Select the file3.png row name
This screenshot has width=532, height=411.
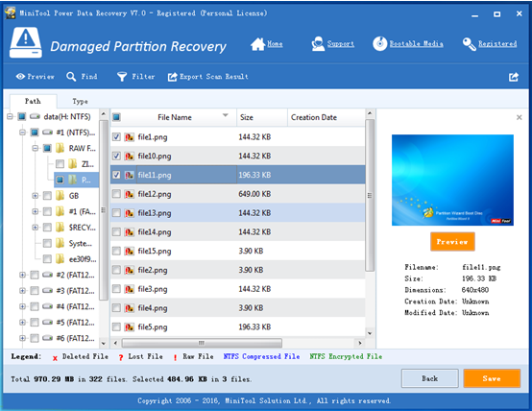pyautogui.click(x=153, y=289)
